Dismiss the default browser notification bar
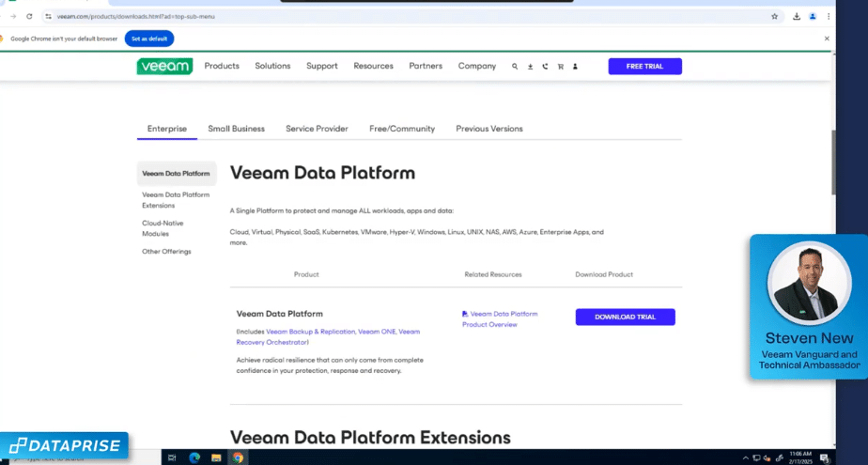 (827, 39)
